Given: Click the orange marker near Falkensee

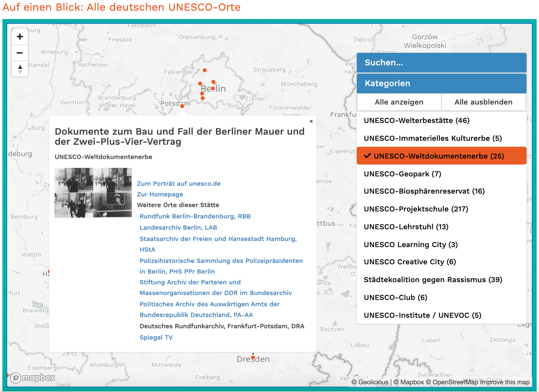Looking at the screenshot, I should click(x=204, y=70).
